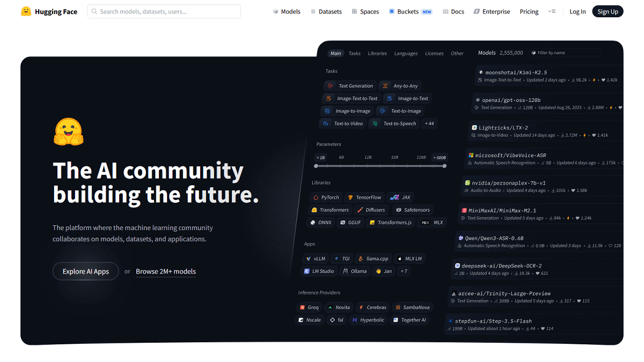Click the left handle of parameters slider
644x362 pixels.
(x=316, y=166)
